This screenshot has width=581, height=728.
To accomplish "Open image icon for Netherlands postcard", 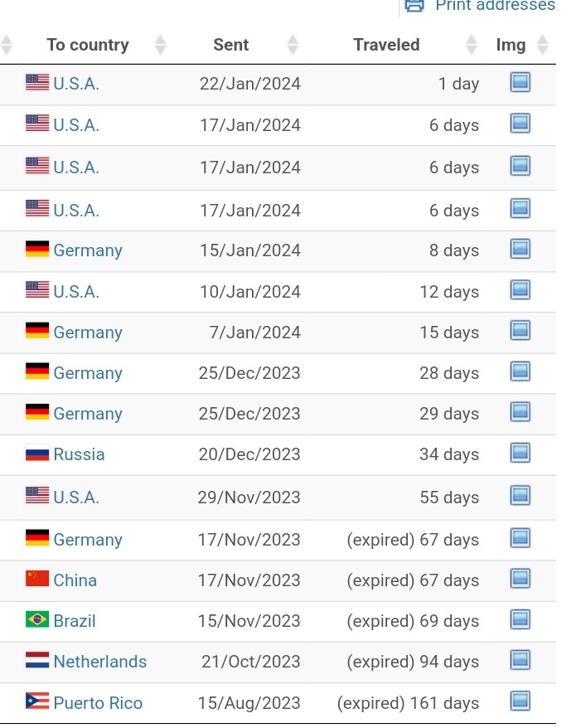I will pos(520,660).
